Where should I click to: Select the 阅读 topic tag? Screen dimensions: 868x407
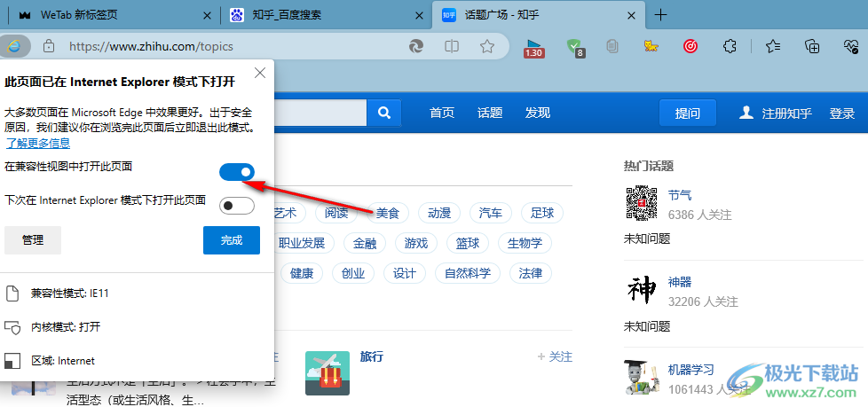click(x=336, y=213)
